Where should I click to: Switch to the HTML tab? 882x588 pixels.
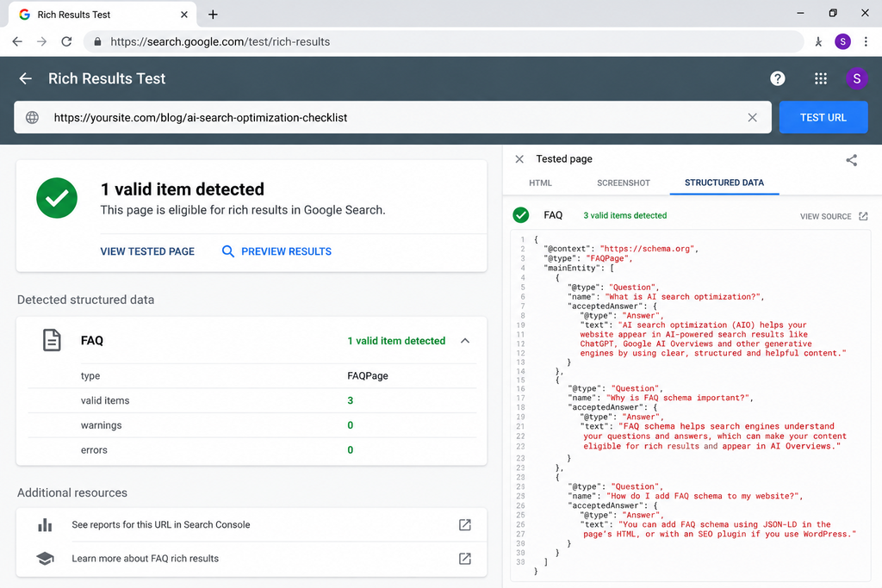pyautogui.click(x=541, y=183)
